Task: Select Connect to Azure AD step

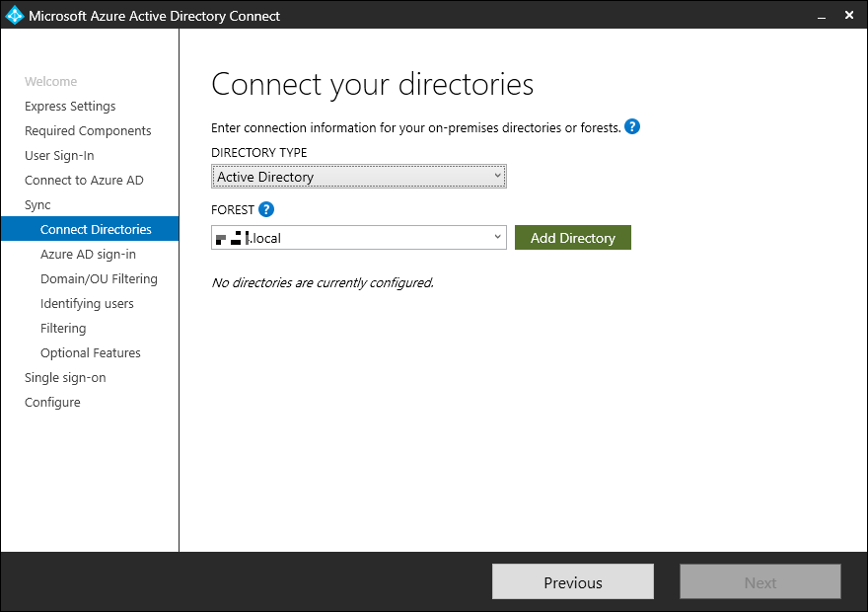Action: [84, 181]
